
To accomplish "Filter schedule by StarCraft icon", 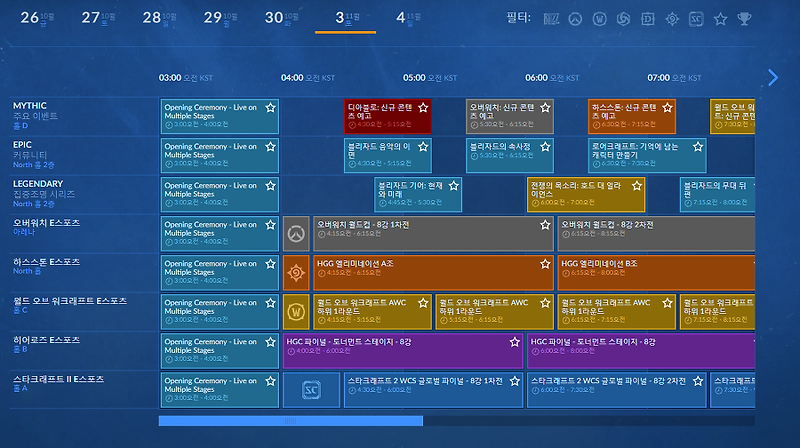I will 696,19.
